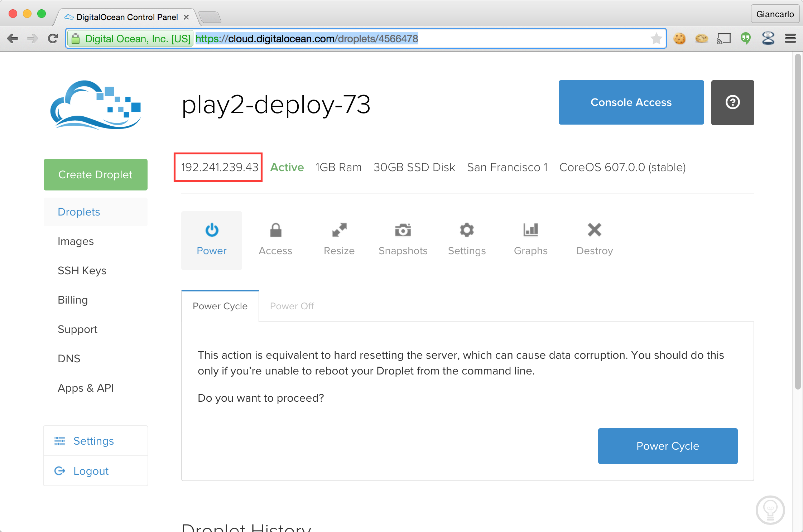Click the Create Droplet button
This screenshot has height=532, width=803.
[96, 175]
